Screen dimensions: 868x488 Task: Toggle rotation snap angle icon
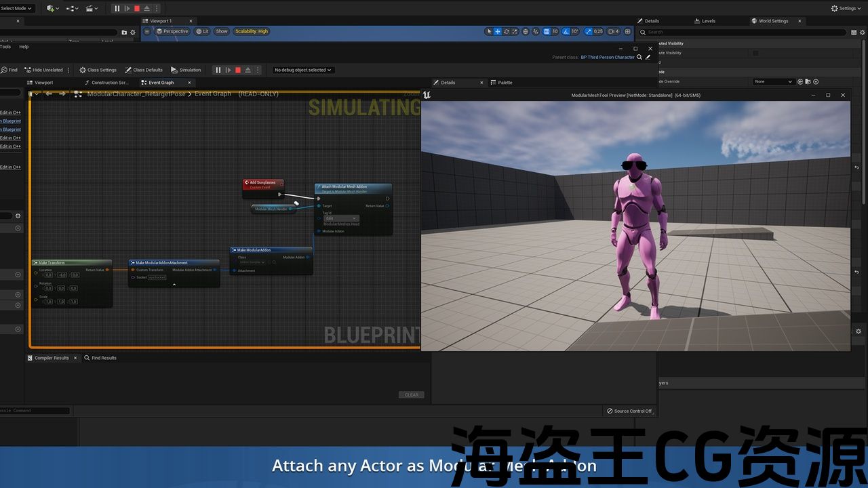coord(566,31)
